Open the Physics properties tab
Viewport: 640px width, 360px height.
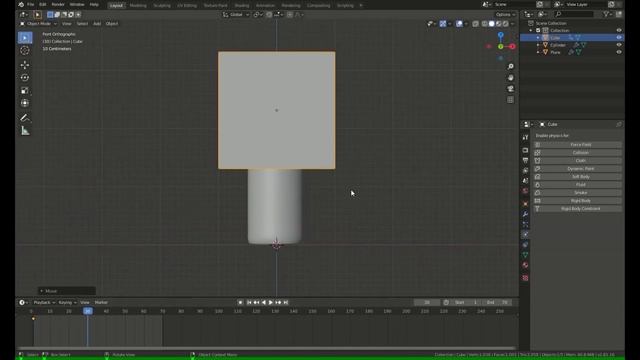tap(525, 234)
